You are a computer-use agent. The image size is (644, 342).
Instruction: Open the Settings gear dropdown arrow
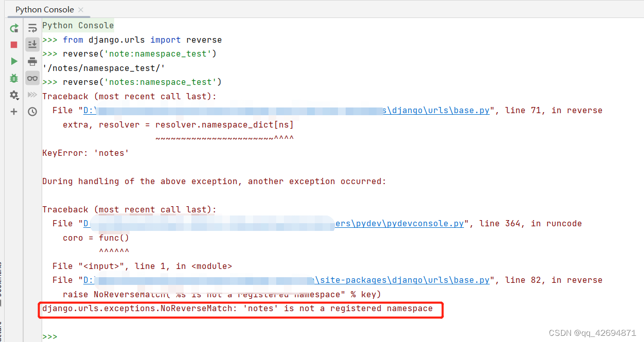17,99
